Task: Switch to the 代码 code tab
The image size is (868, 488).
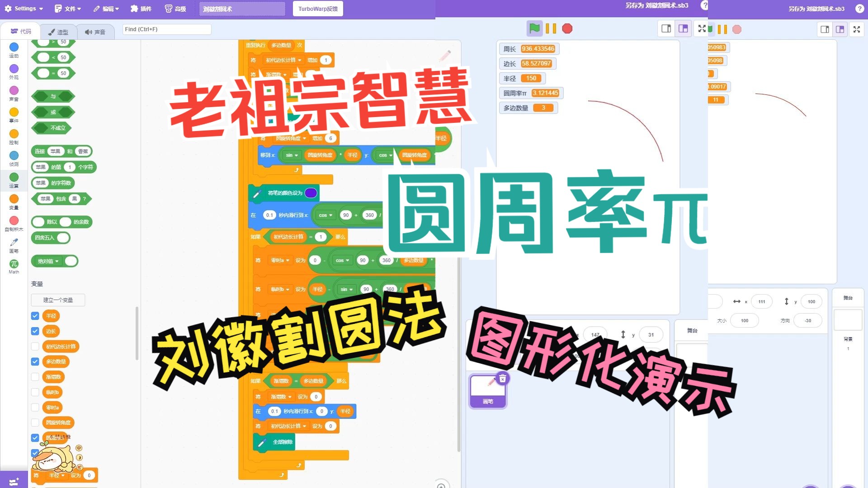Action: pyautogui.click(x=21, y=31)
